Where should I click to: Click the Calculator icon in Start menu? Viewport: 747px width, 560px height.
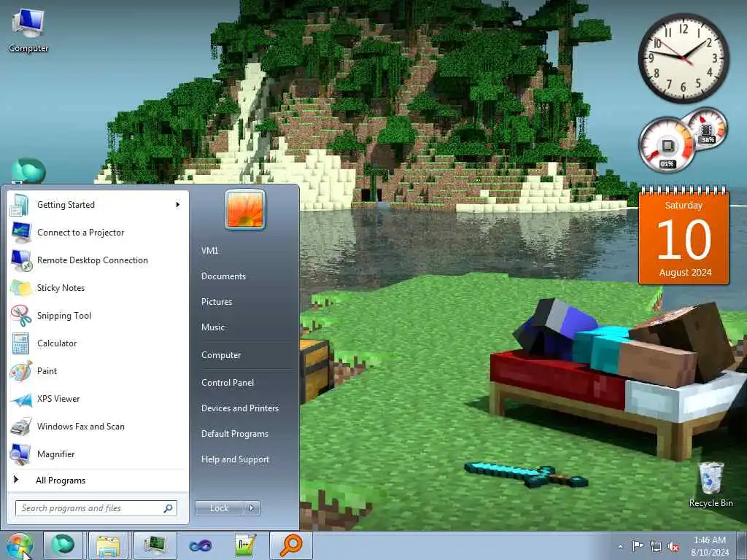tap(21, 343)
